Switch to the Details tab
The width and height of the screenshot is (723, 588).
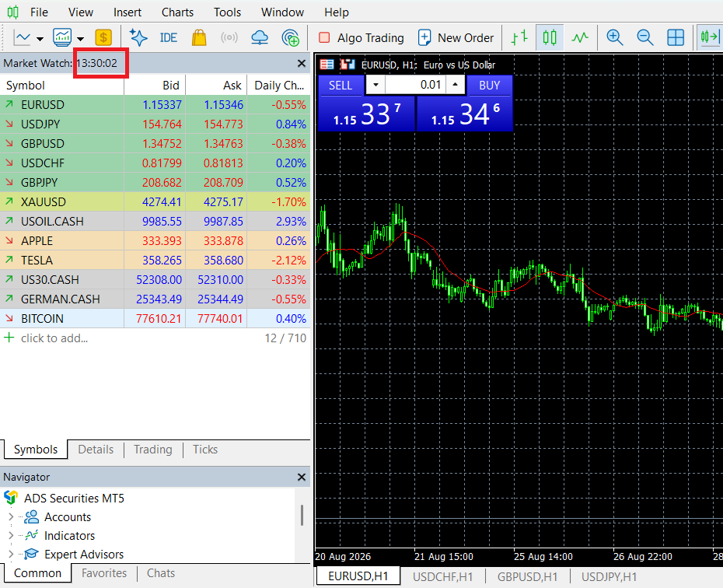(96, 450)
